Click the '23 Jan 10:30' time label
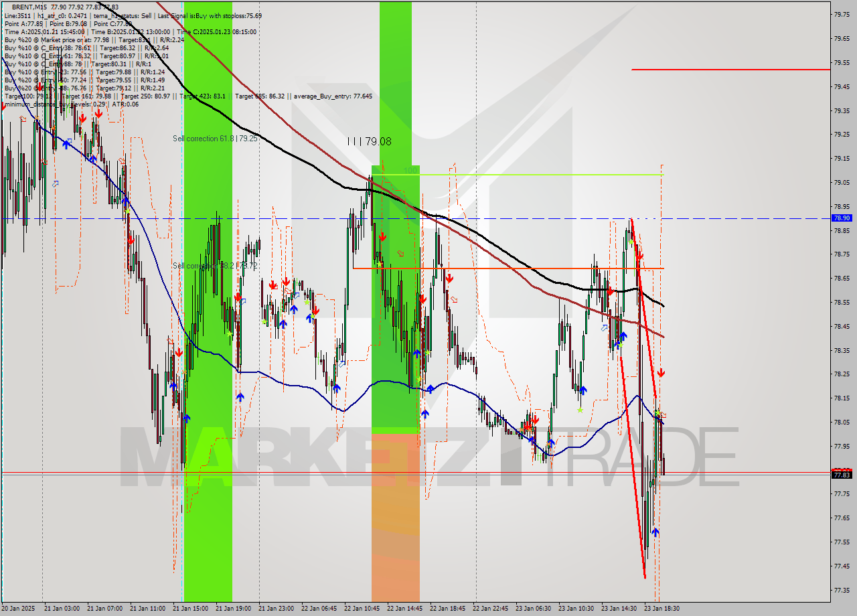Screen dimensions: 857x616 point(576,609)
